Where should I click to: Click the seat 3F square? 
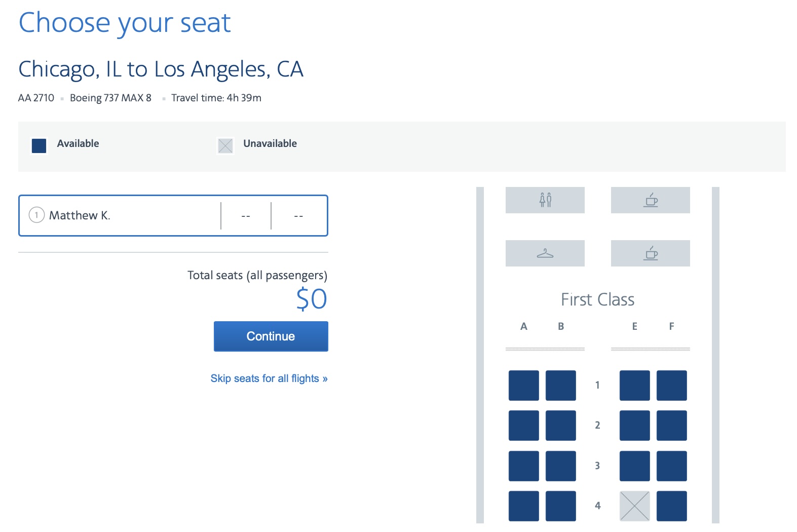[x=672, y=465]
